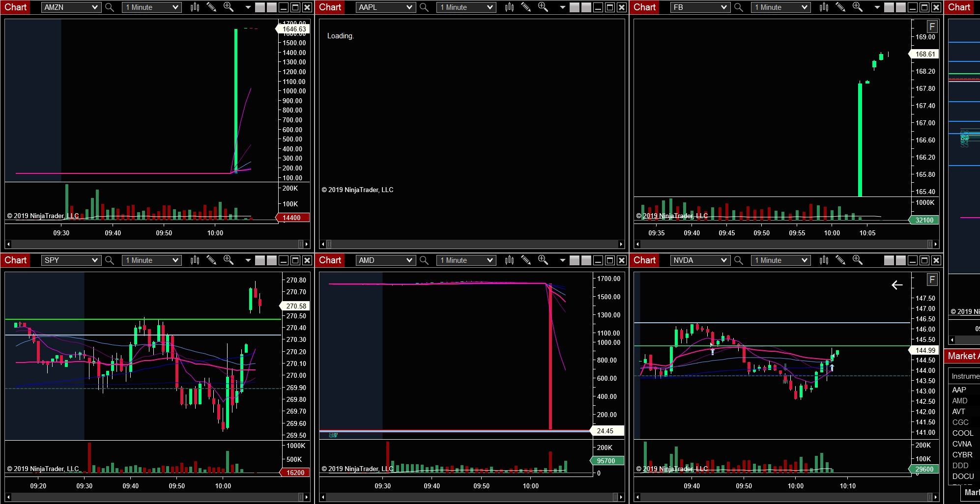Click scroll-left arrow under the AMZN chart

click(8, 244)
